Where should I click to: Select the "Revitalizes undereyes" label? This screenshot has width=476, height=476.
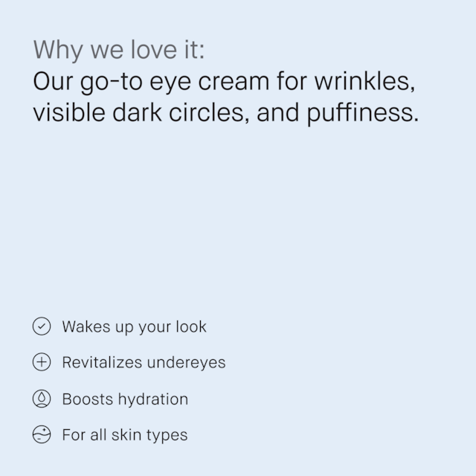click(x=144, y=362)
